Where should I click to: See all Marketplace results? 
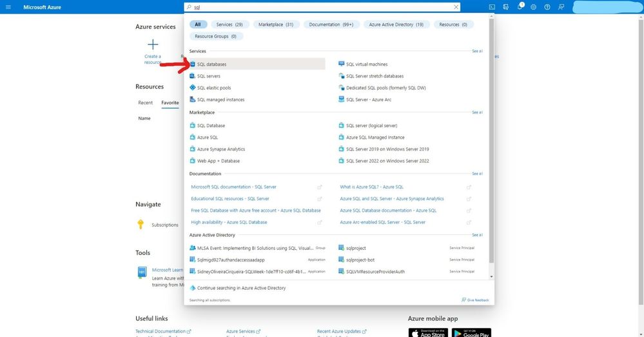477,112
